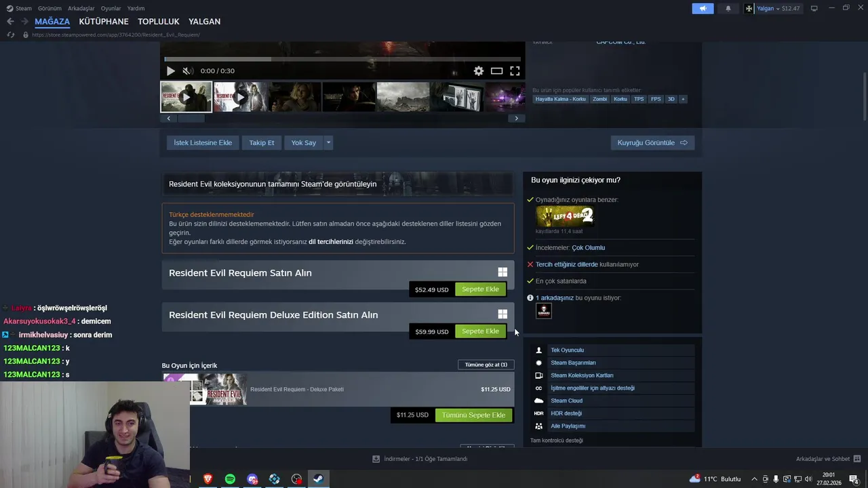Open Arkadaşlar ve Sohbet friends panel
Image resolution: width=868 pixels, height=488 pixels.
coord(828,459)
